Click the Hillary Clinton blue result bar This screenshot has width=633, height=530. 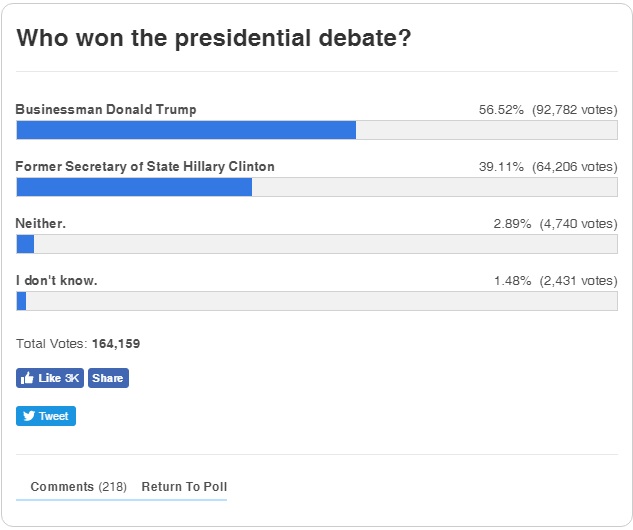[134, 187]
